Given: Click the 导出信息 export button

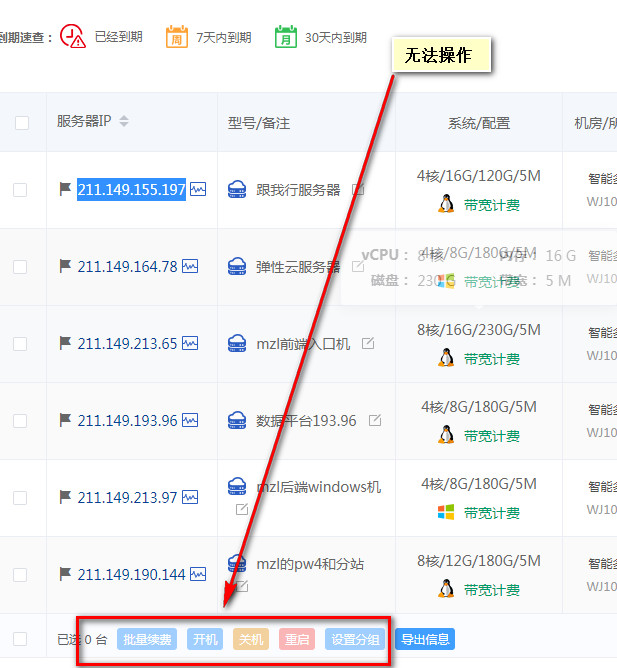Looking at the screenshot, I should pos(425,639).
